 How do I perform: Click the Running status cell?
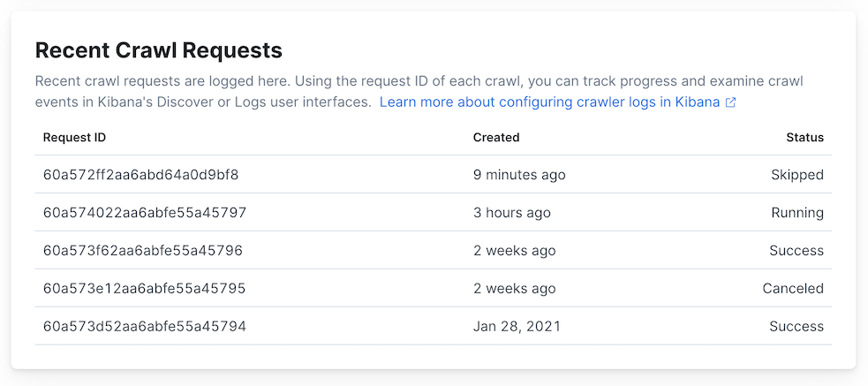pyautogui.click(x=796, y=213)
